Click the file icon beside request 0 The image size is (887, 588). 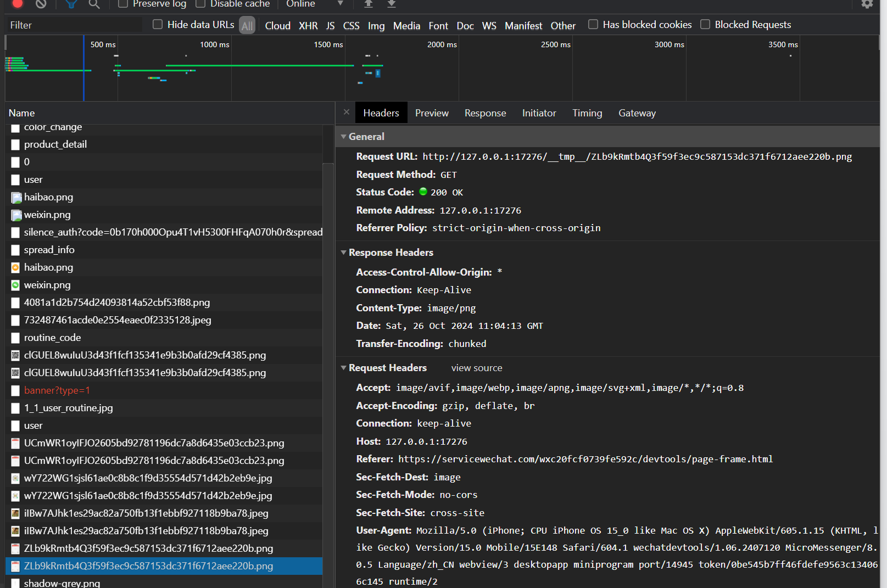click(15, 162)
